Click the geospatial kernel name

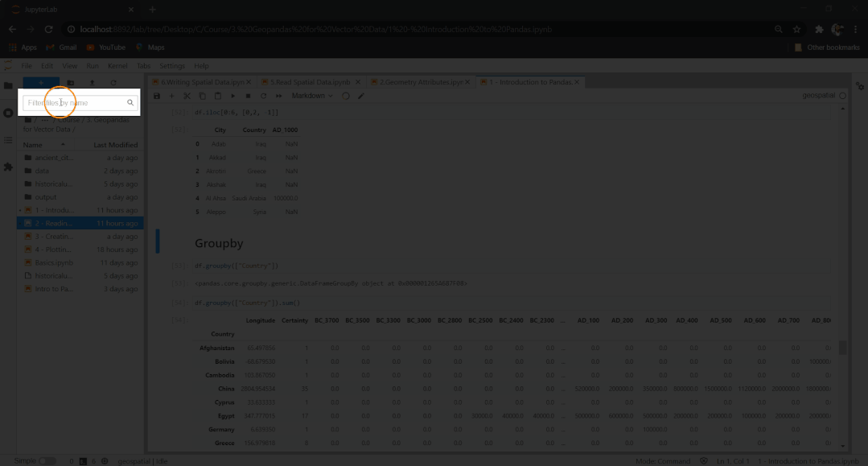[818, 95]
